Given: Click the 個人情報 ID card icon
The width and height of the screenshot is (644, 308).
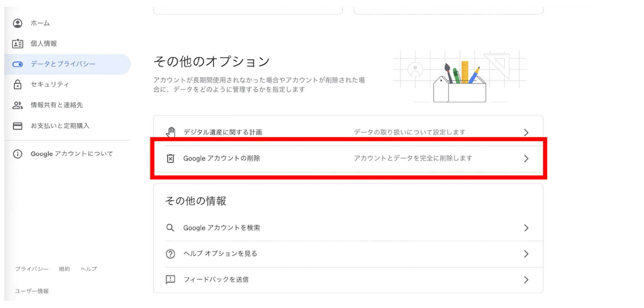Looking at the screenshot, I should [x=18, y=44].
